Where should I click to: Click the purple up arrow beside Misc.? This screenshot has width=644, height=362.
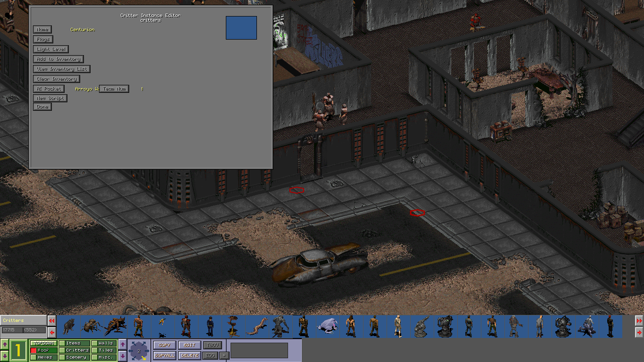122,345
